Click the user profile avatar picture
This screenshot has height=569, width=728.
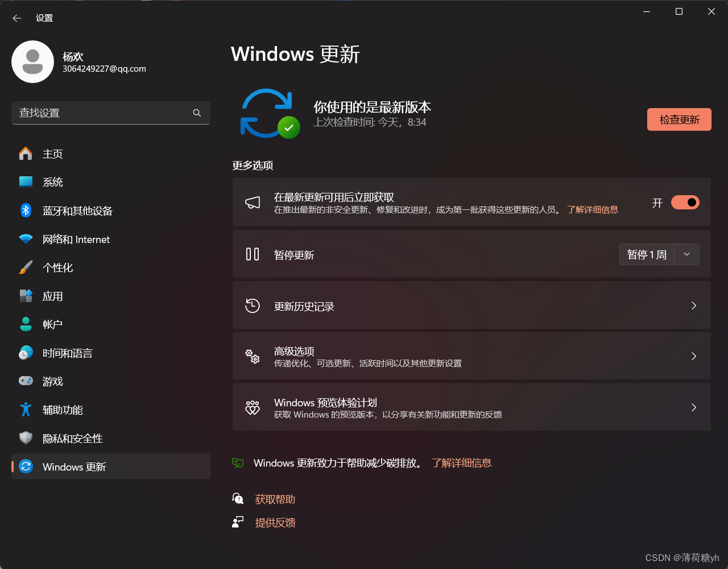pos(32,61)
